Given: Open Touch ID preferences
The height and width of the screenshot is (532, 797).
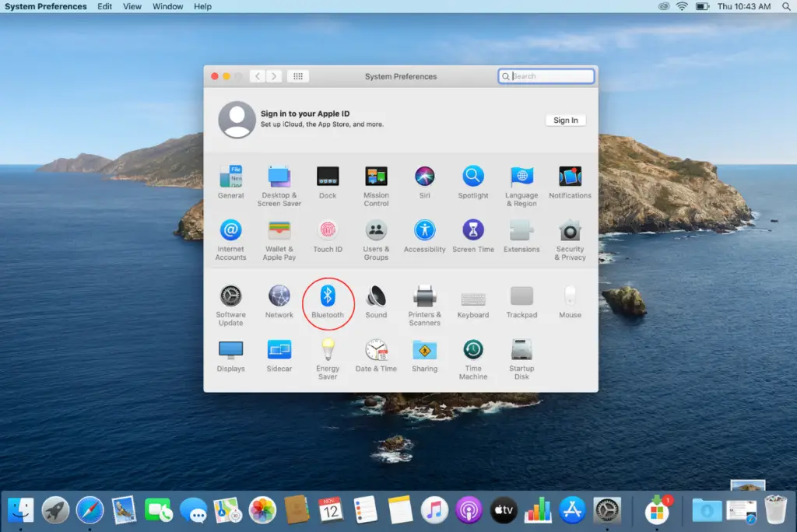Looking at the screenshot, I should click(x=328, y=236).
